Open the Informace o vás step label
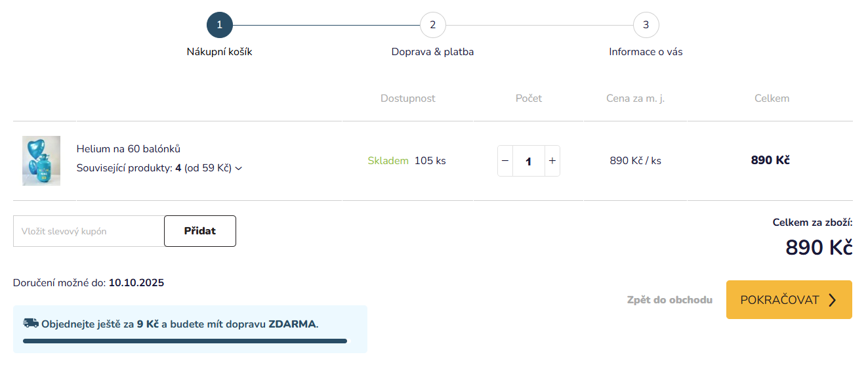 click(x=646, y=52)
